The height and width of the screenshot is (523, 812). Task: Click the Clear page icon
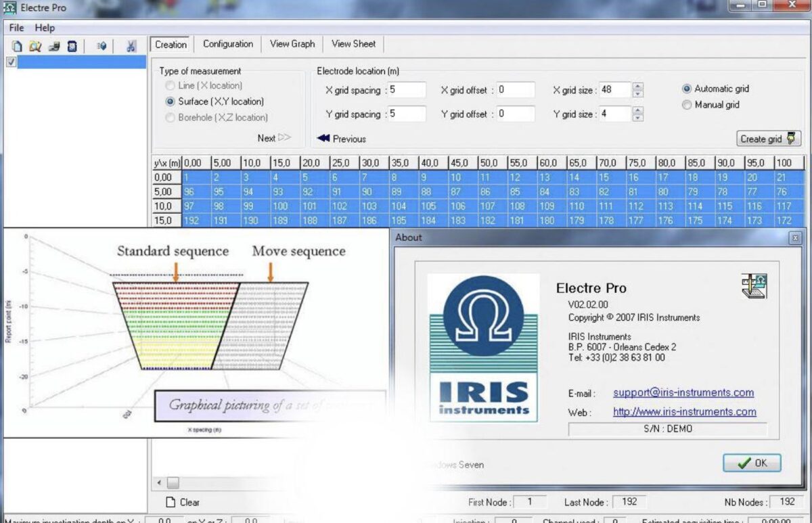(171, 502)
